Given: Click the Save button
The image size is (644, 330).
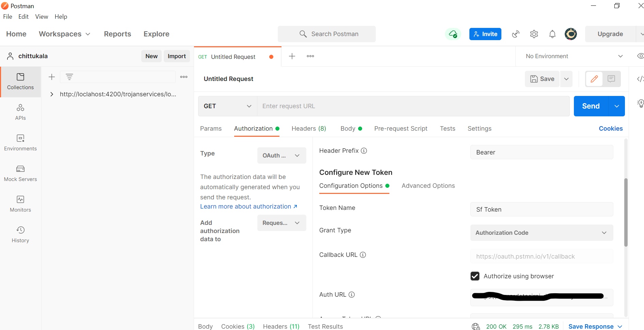Looking at the screenshot, I should tap(542, 79).
